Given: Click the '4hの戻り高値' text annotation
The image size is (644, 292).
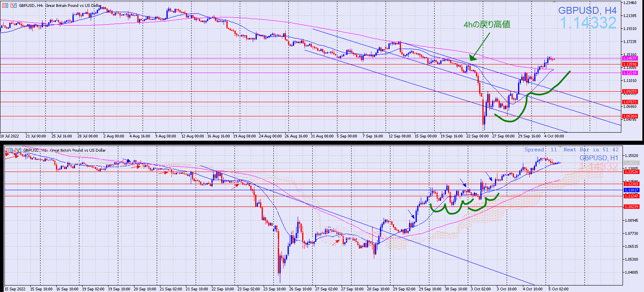Looking at the screenshot, I should click(487, 25).
